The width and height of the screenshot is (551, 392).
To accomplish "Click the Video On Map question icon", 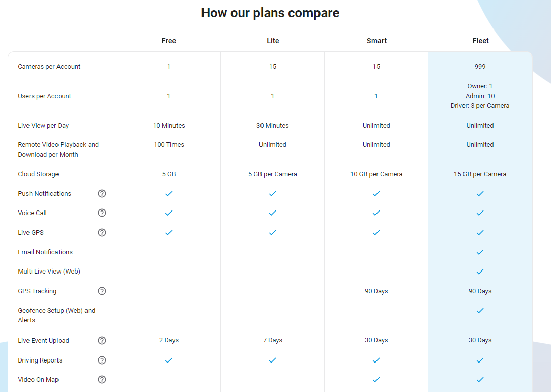I will pyautogui.click(x=102, y=380).
